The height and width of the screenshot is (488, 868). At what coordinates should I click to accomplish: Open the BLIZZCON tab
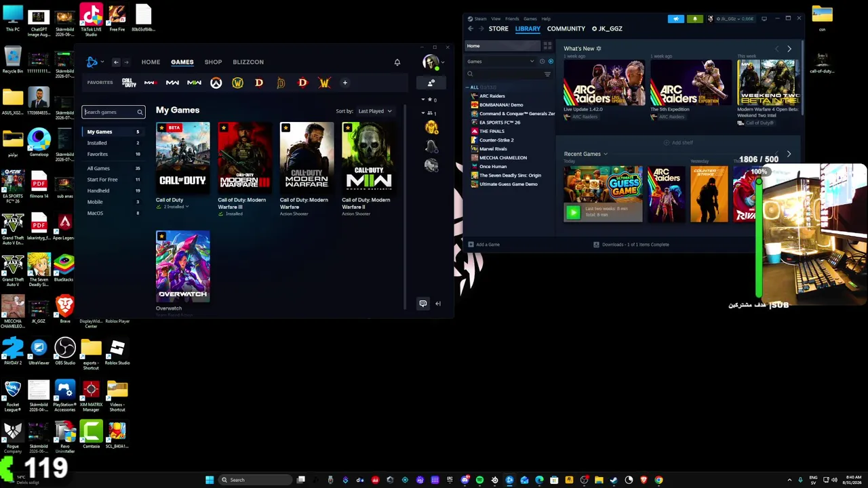[248, 62]
